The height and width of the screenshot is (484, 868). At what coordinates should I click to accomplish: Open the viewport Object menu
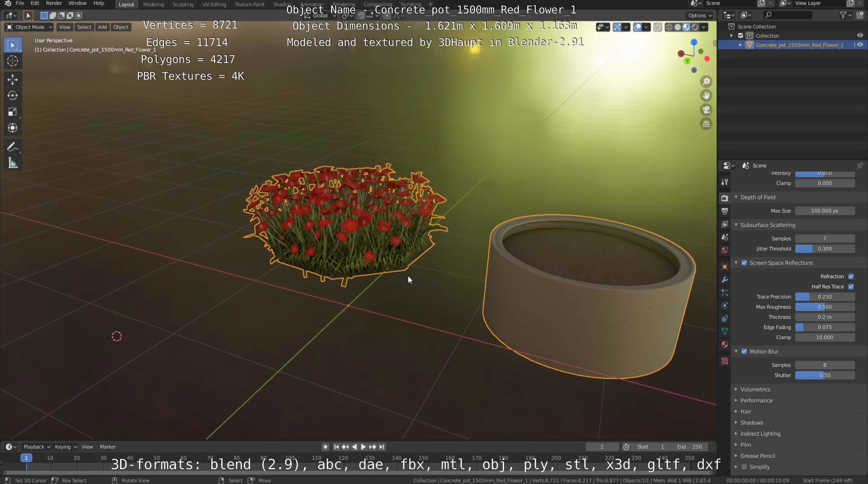pos(121,27)
